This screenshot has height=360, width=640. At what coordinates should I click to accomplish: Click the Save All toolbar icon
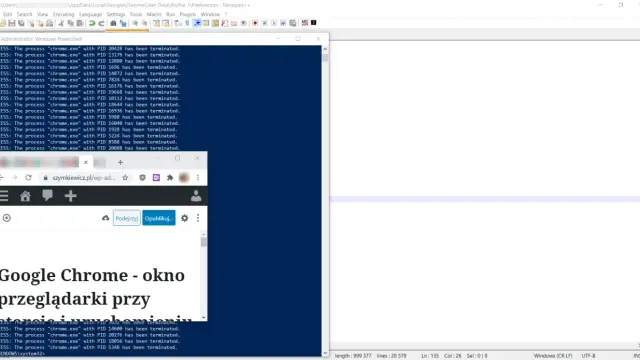(x=21, y=23)
